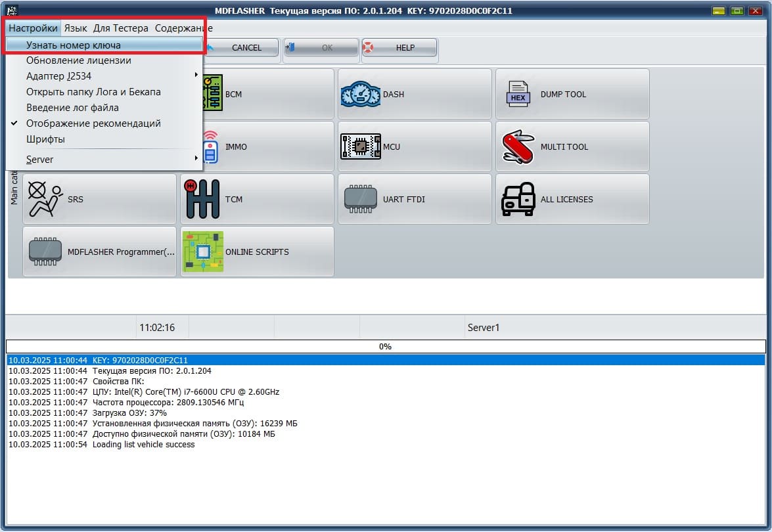Open the Язык menu
Screen dimensions: 772x532
76,28
